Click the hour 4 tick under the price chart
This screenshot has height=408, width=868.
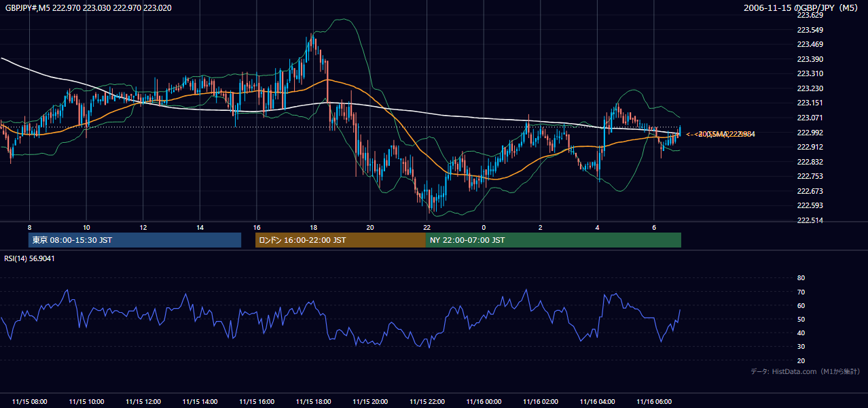[x=597, y=226]
